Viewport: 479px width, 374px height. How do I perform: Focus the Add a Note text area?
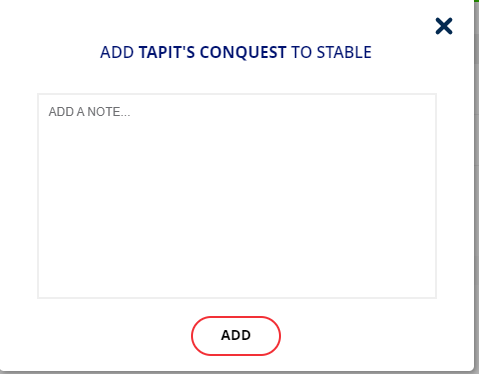click(x=237, y=196)
